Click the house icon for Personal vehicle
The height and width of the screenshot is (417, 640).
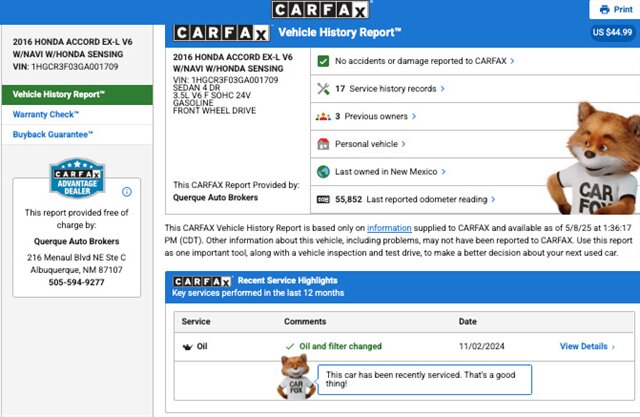pyautogui.click(x=323, y=144)
